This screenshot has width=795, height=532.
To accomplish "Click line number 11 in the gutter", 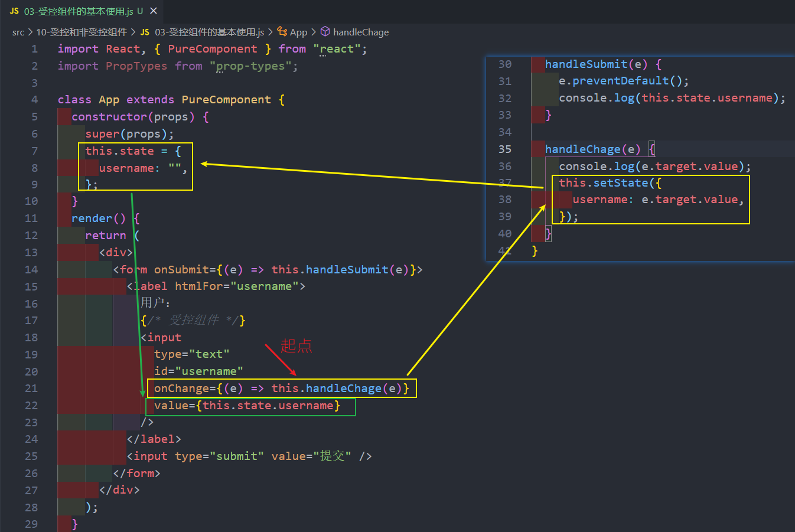I will click(31, 218).
